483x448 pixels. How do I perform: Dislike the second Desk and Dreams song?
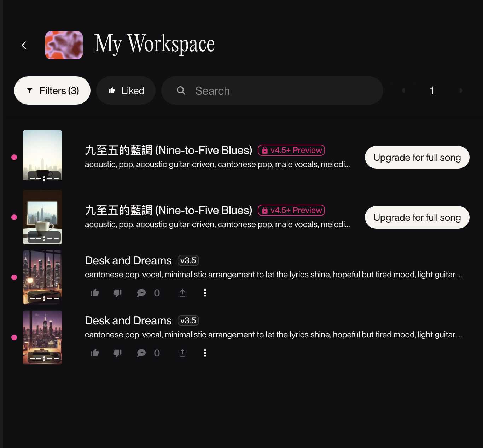[117, 353]
